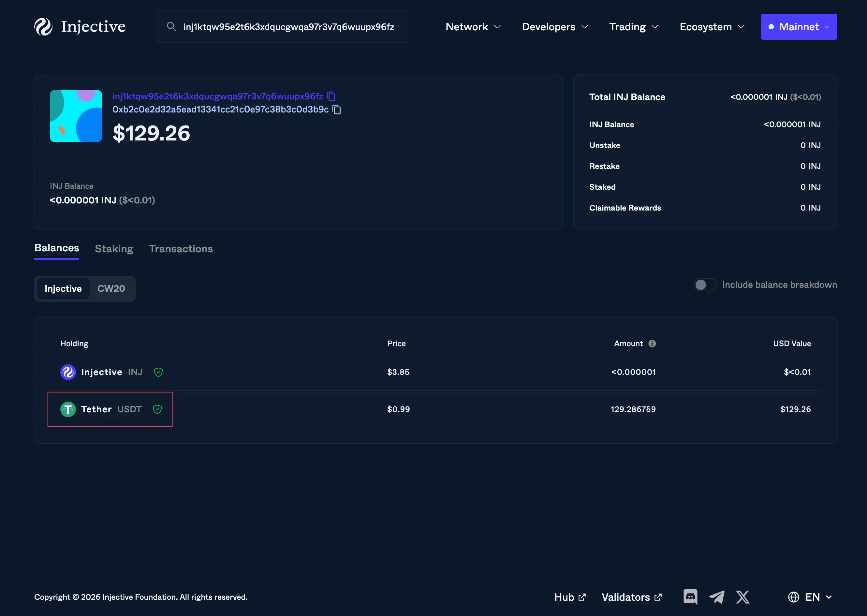This screenshot has height=616, width=867.
Task: Click the Injective logo in the header
Action: 80,26
